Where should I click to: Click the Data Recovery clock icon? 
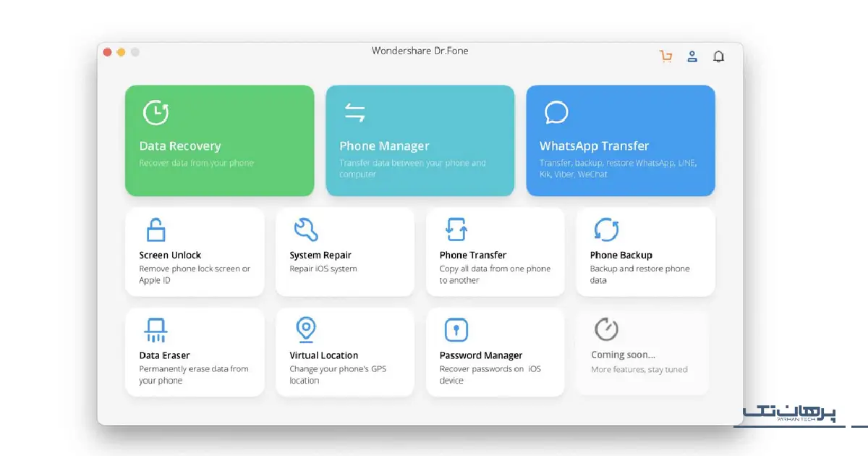click(x=156, y=113)
